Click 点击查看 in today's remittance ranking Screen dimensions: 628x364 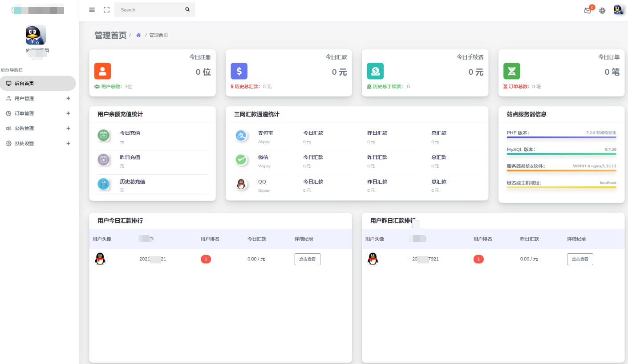(x=307, y=259)
